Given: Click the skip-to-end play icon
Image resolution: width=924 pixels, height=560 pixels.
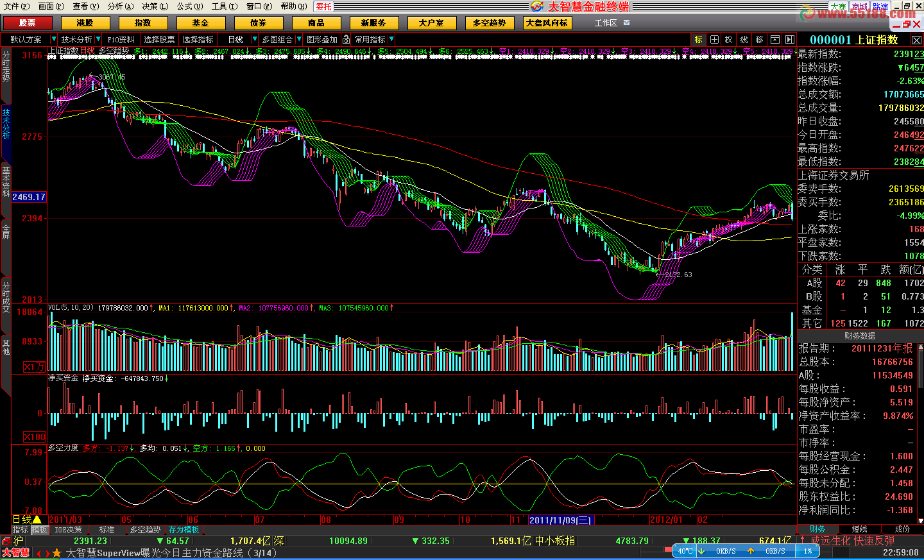Looking at the screenshot, I should pos(790,40).
